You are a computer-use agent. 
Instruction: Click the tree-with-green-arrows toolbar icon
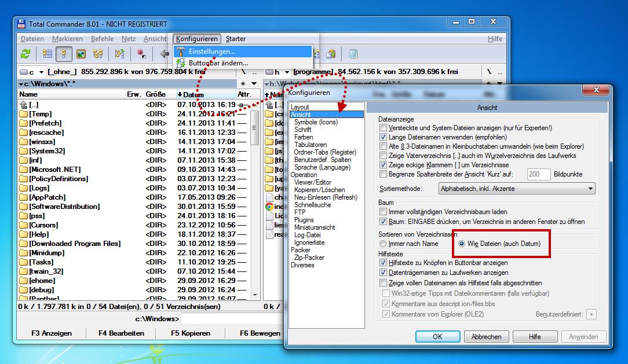tap(119, 54)
